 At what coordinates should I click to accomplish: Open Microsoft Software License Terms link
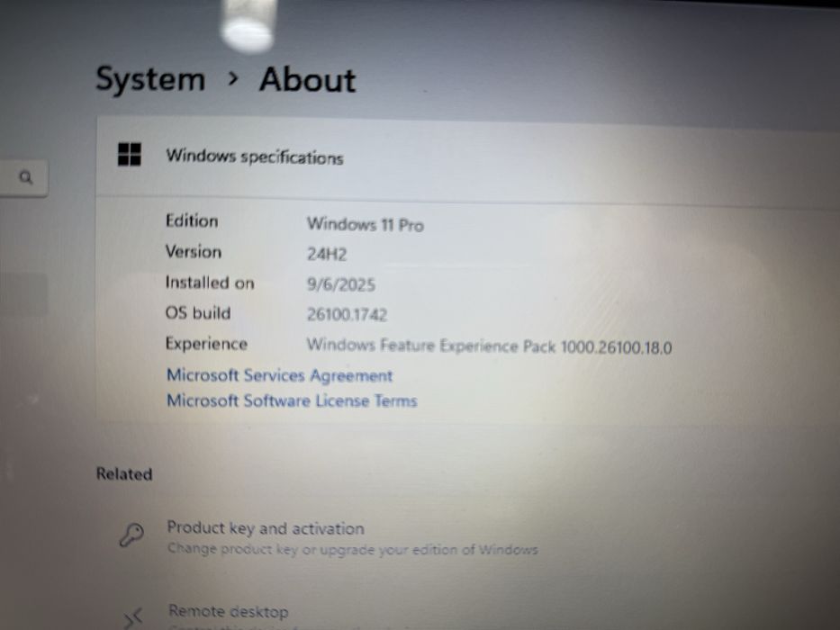(292, 400)
